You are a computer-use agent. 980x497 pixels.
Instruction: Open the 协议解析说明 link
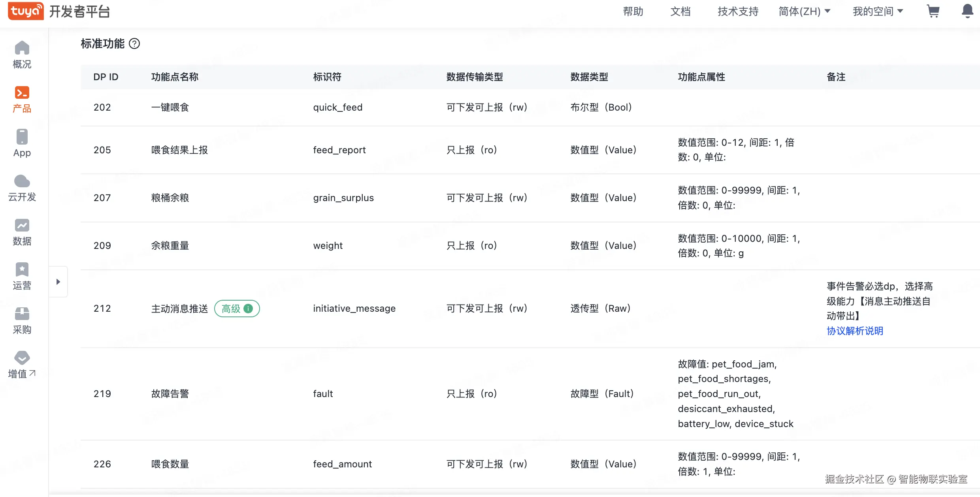855,331
